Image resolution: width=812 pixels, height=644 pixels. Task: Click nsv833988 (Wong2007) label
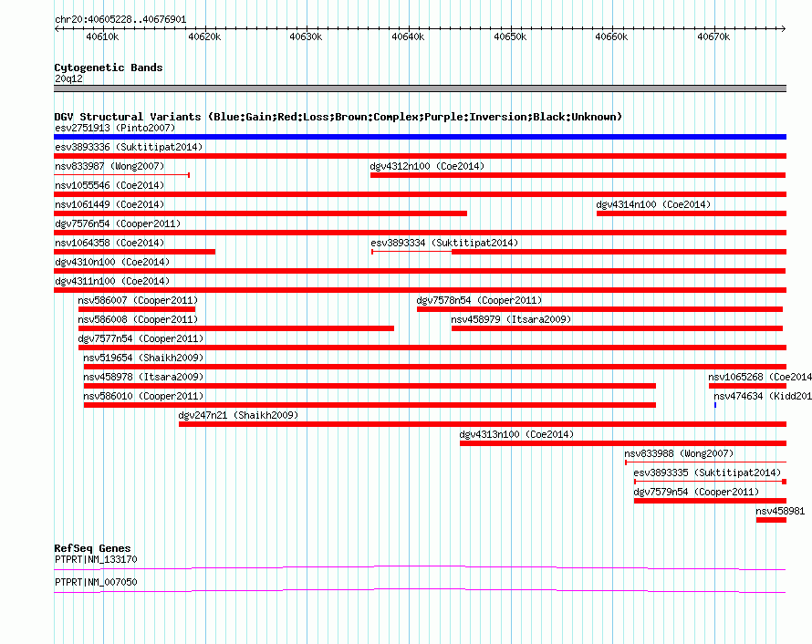tap(679, 453)
